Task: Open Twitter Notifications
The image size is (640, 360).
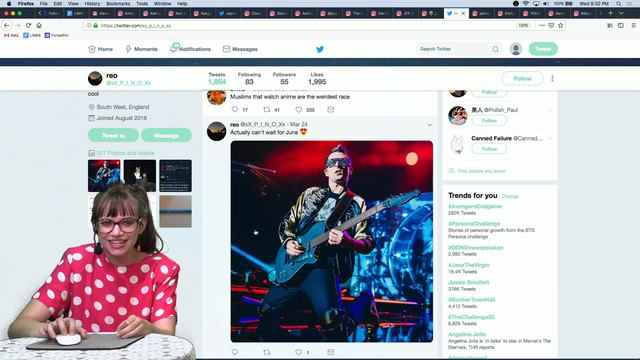Action: coord(190,49)
